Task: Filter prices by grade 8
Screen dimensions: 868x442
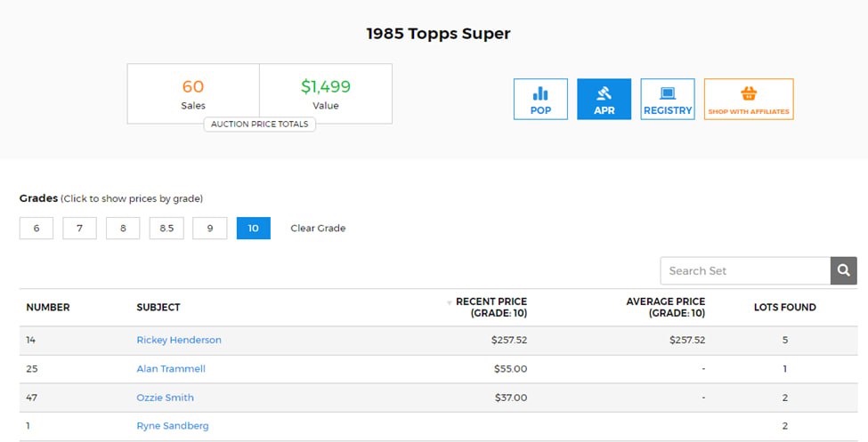Action: click(123, 228)
